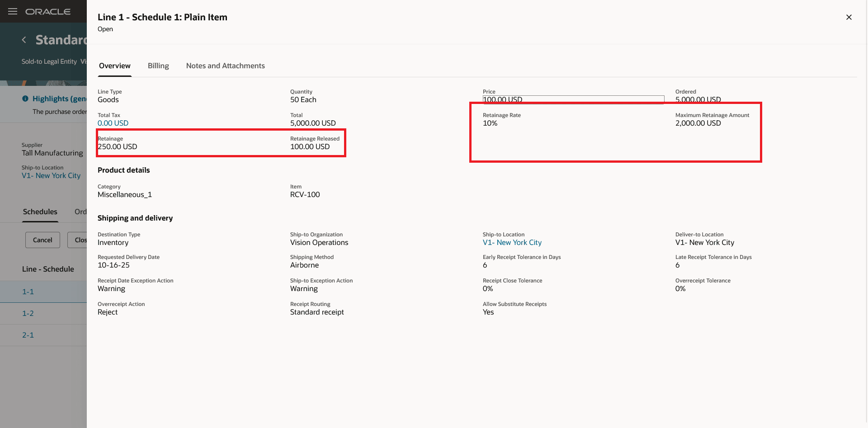The image size is (868, 428).
Task: Select the highlighted schedule row 1-1
Action: coord(28,292)
